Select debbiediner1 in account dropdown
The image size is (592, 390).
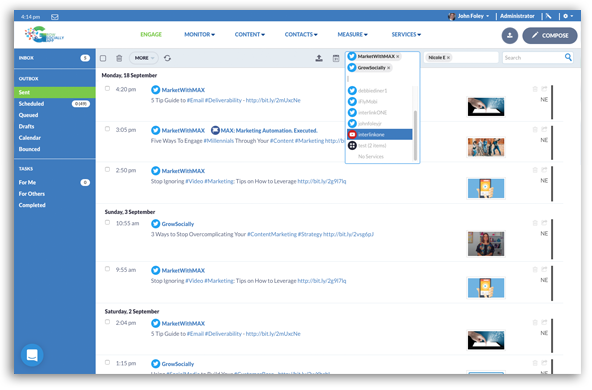coord(379,91)
